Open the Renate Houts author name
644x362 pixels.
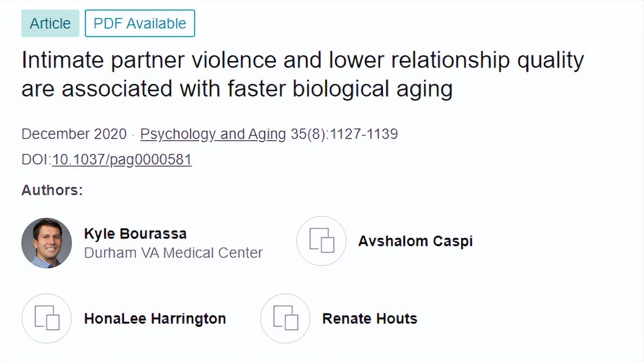(370, 318)
